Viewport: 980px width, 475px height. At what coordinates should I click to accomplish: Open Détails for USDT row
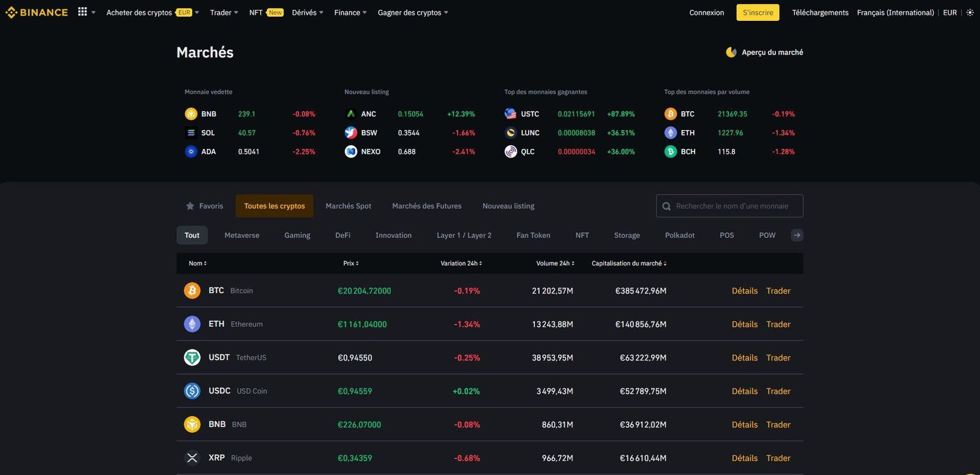[x=745, y=357]
